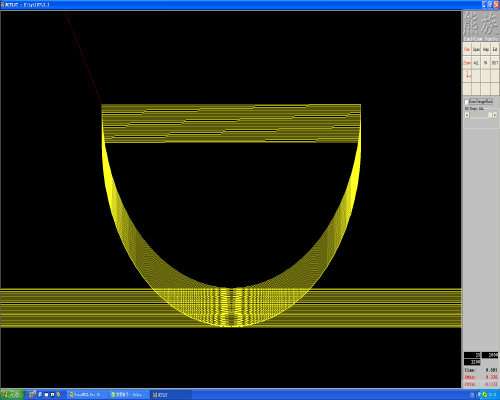Select the red-labeled first button in grid's top row
The width and height of the screenshot is (500, 400).
pyautogui.click(x=467, y=49)
